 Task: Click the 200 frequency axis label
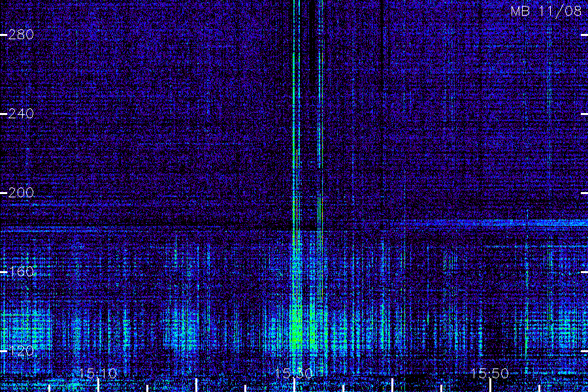point(21,193)
